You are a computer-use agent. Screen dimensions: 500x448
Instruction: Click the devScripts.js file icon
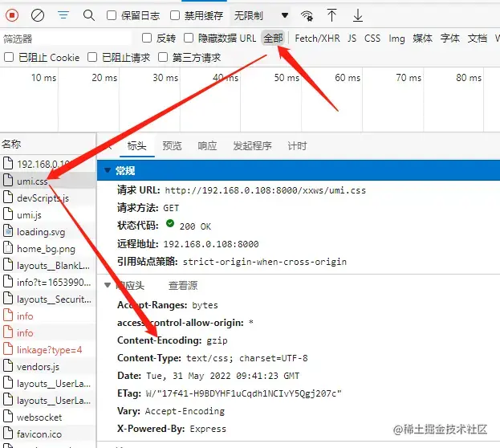pyautogui.click(x=8, y=197)
